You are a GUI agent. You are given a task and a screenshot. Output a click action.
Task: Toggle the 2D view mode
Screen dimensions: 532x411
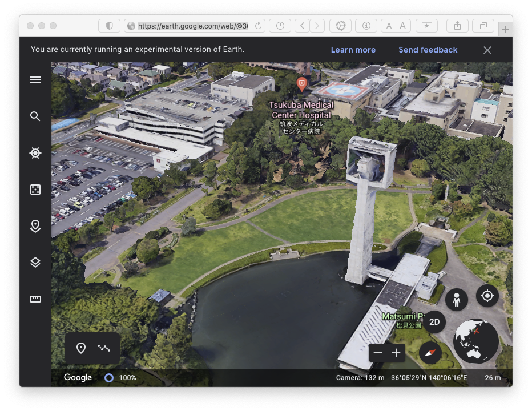tap(434, 322)
